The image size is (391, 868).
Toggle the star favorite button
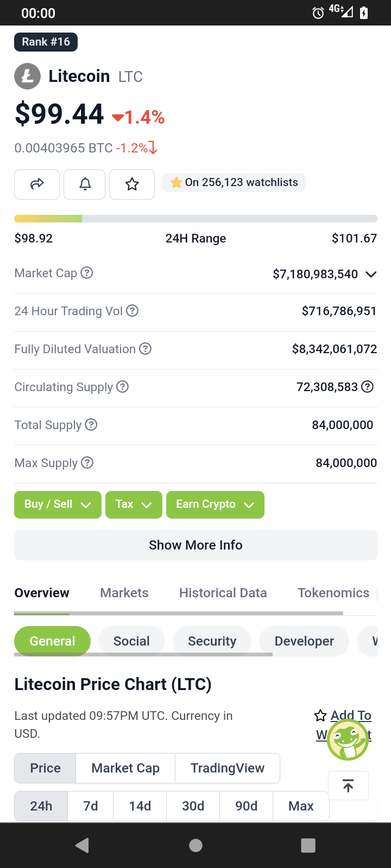(x=132, y=184)
